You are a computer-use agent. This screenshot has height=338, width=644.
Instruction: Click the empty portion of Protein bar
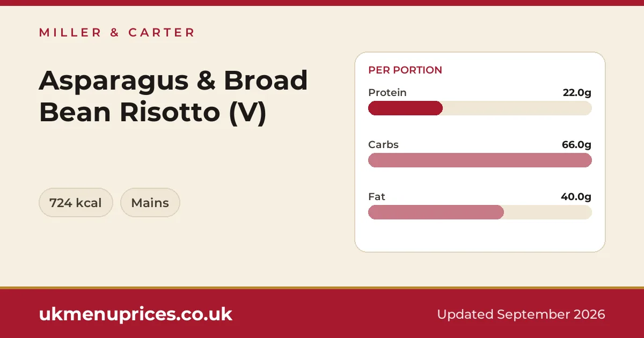[517, 108]
